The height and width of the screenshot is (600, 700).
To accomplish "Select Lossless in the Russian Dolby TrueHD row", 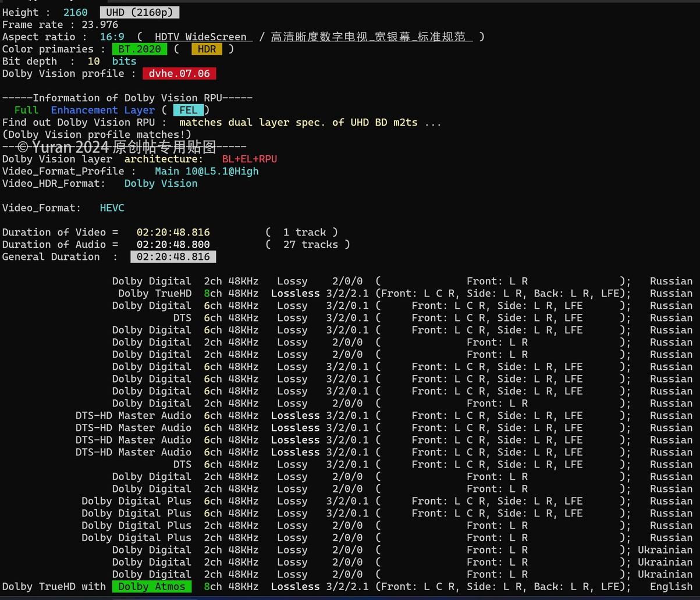I will 296,293.
